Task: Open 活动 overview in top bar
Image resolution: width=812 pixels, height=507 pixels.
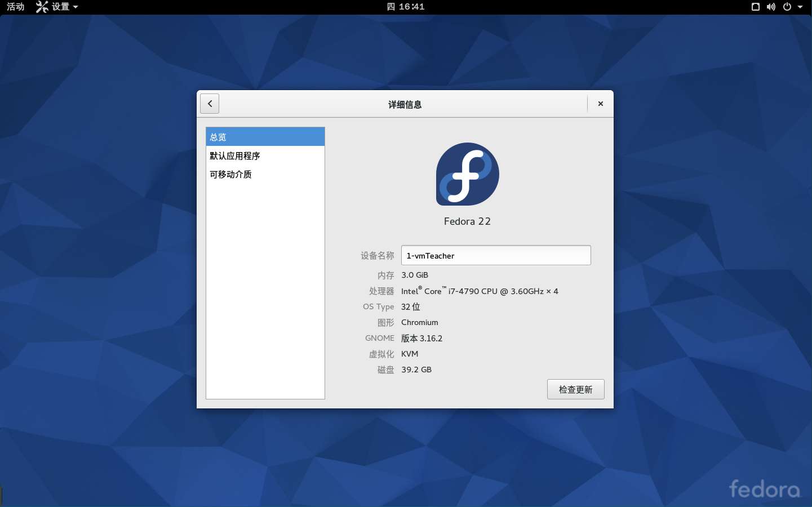Action: (x=15, y=7)
